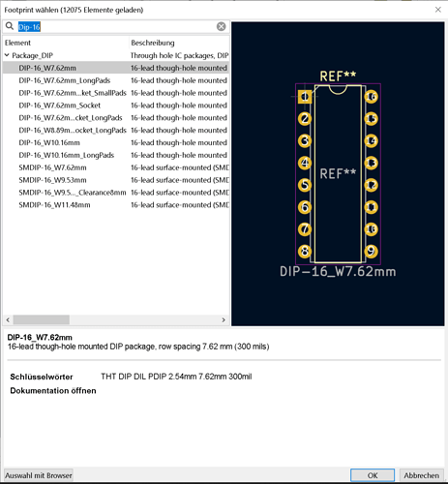The height and width of the screenshot is (484, 448).
Task: Clear the search field with X icon
Action: [221, 26]
